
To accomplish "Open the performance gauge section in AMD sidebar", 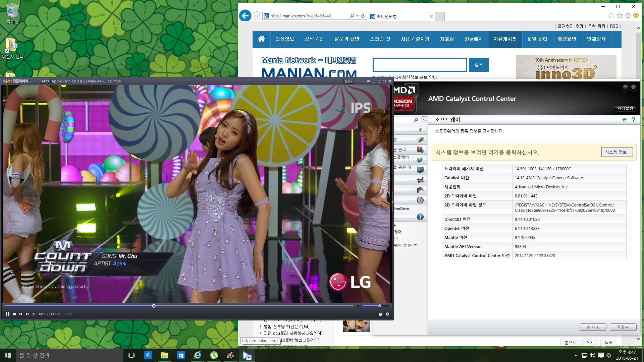I will [420, 200].
